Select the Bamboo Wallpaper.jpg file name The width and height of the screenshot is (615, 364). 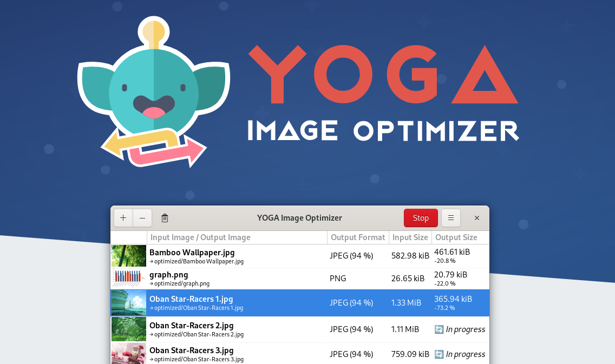[192, 253]
